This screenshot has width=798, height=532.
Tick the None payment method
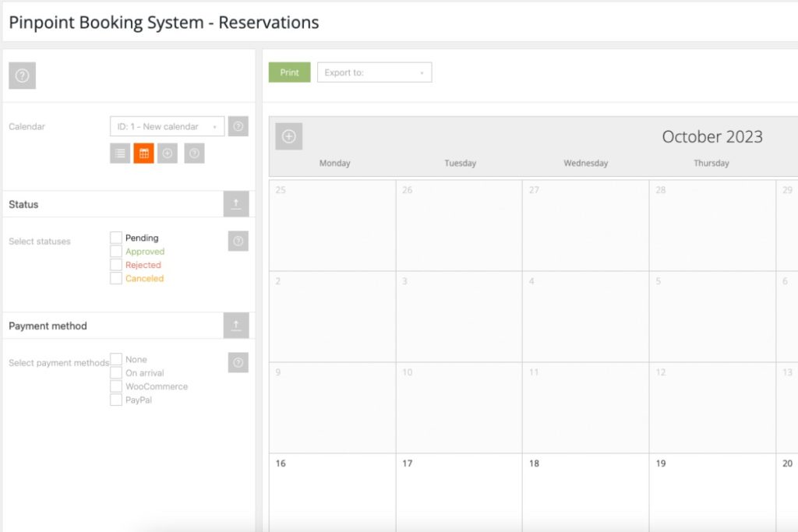pos(116,359)
